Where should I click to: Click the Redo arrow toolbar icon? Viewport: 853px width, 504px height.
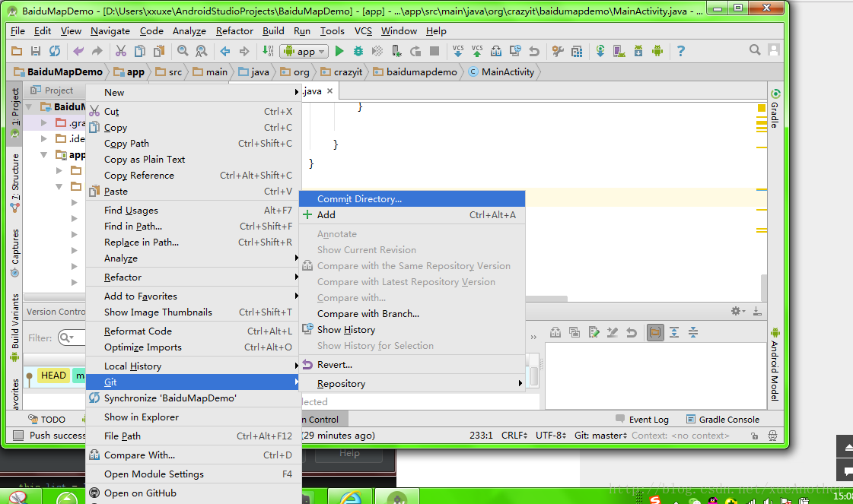click(97, 51)
